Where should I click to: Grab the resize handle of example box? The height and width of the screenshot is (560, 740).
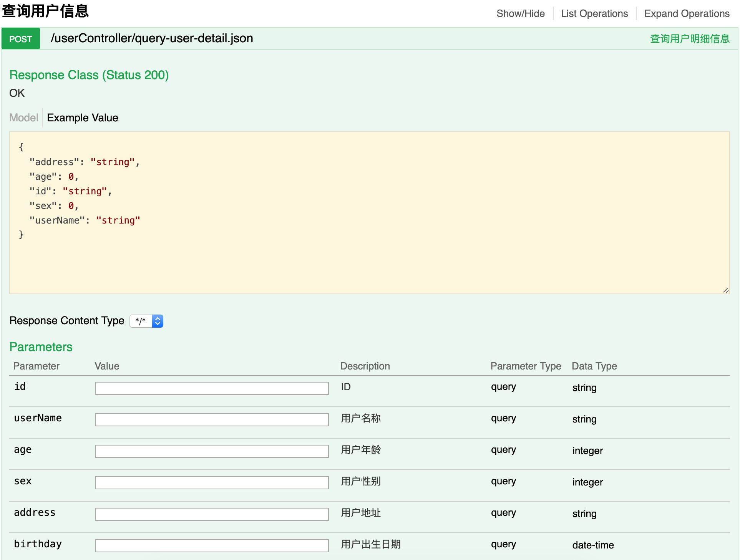pyautogui.click(x=726, y=290)
